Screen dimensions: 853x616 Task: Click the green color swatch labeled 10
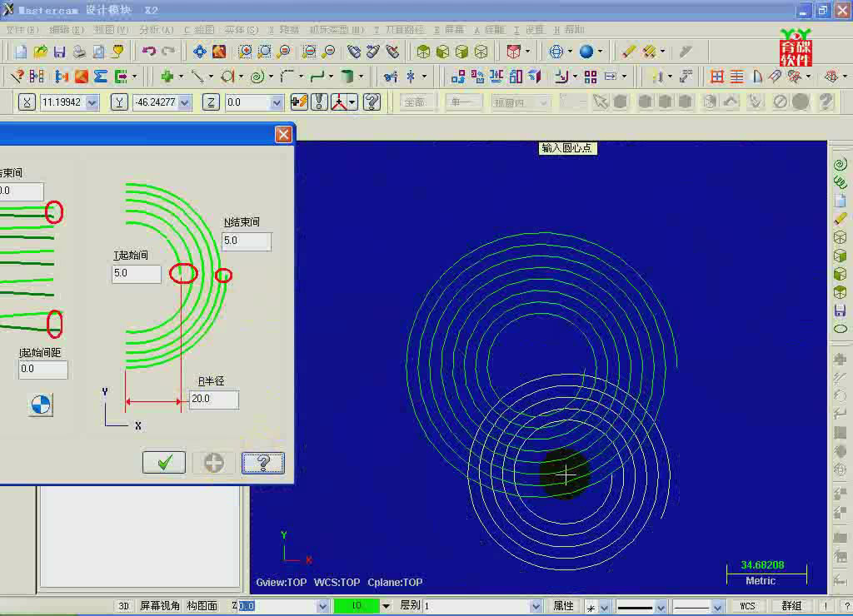point(357,606)
